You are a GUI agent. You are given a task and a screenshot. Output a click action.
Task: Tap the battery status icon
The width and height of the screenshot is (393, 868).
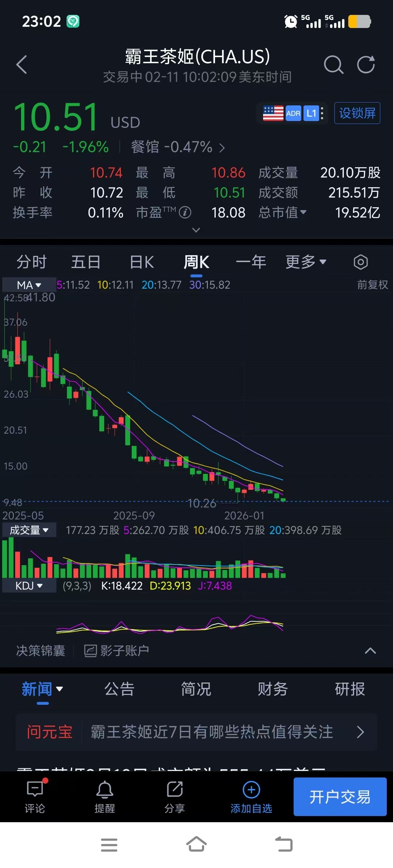(360, 21)
